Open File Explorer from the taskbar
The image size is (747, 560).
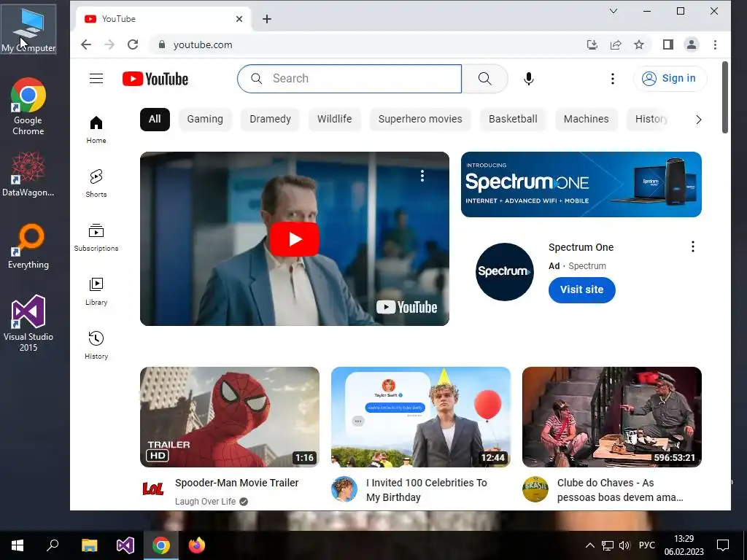(x=89, y=545)
